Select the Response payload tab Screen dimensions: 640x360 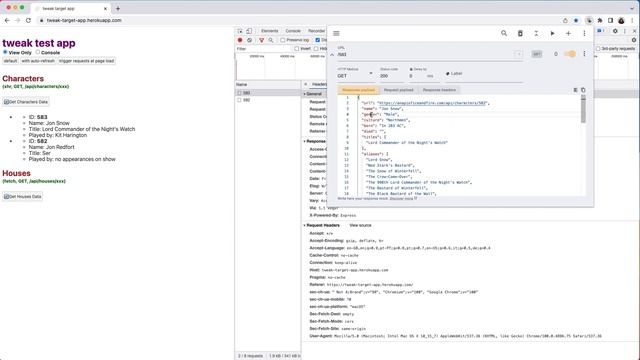[358, 90]
